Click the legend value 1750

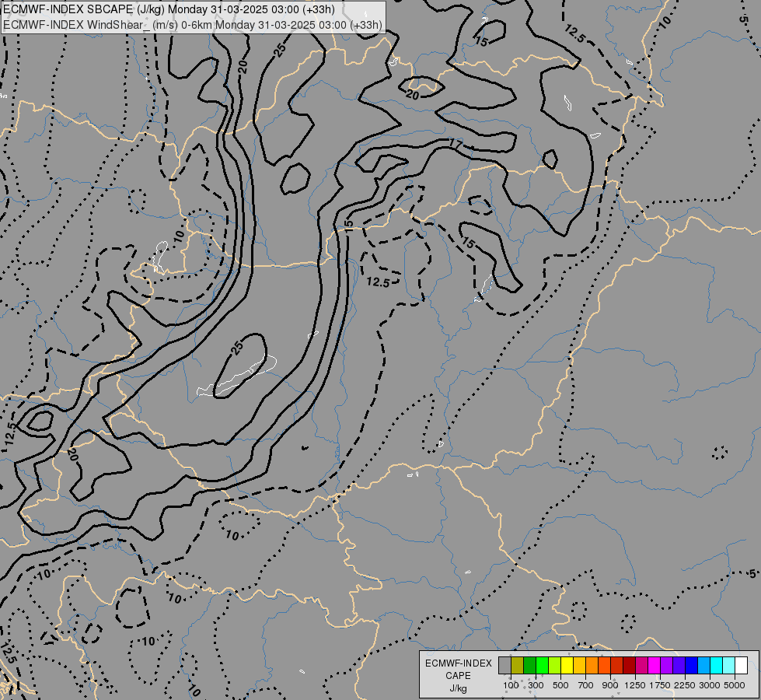(x=660, y=685)
